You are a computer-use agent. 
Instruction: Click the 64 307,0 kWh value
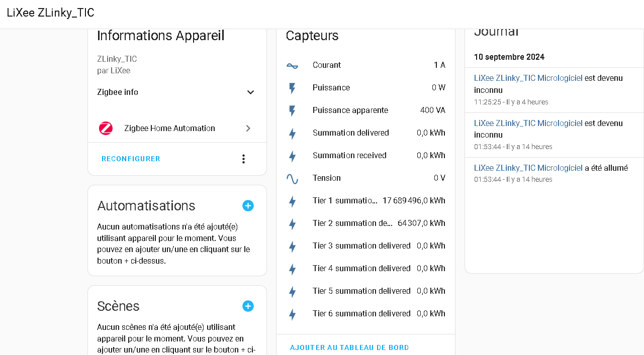421,223
